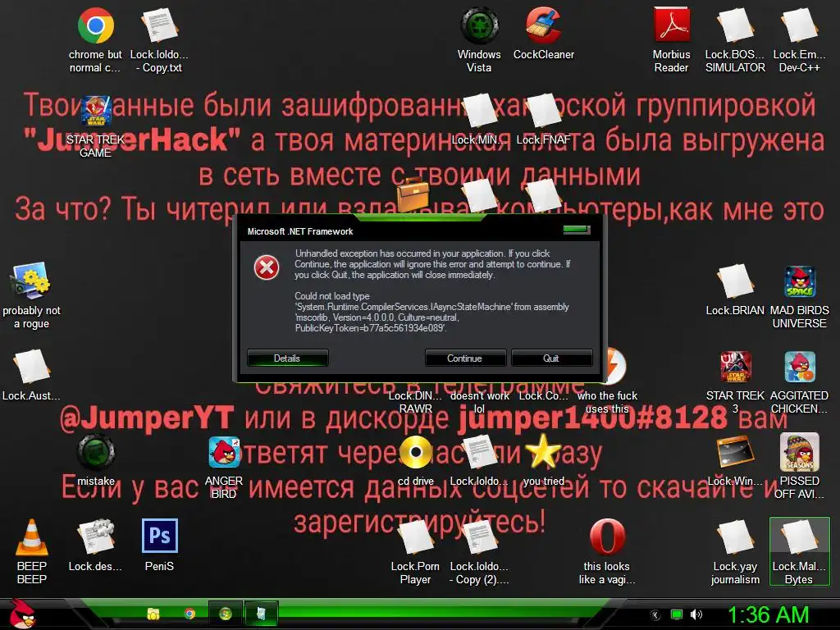Select the Lock.DIN... RAWR label
The image size is (840, 630).
[x=415, y=402]
